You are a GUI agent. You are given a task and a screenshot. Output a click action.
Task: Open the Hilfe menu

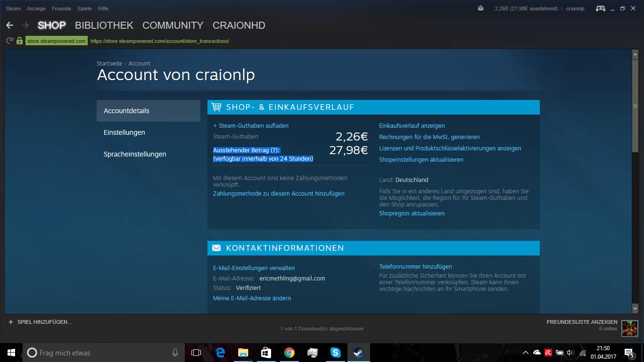103,8
